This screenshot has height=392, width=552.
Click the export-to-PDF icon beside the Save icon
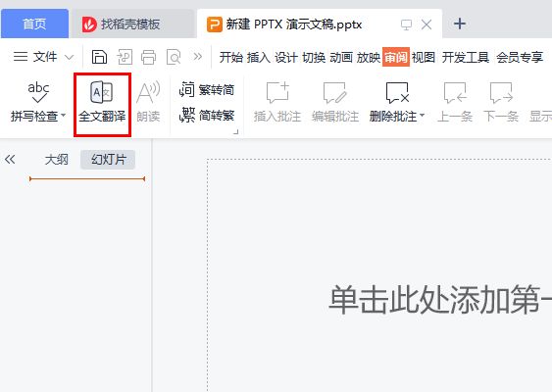[x=125, y=57]
